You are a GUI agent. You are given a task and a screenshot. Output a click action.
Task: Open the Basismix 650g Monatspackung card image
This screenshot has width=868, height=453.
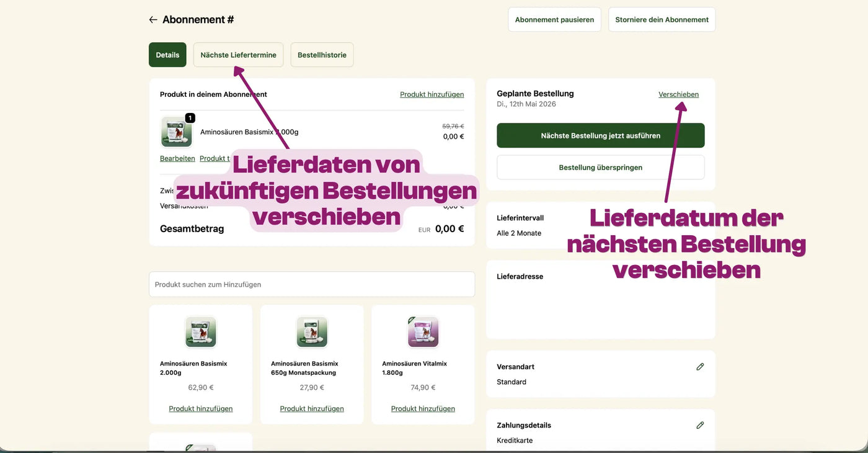312,332
